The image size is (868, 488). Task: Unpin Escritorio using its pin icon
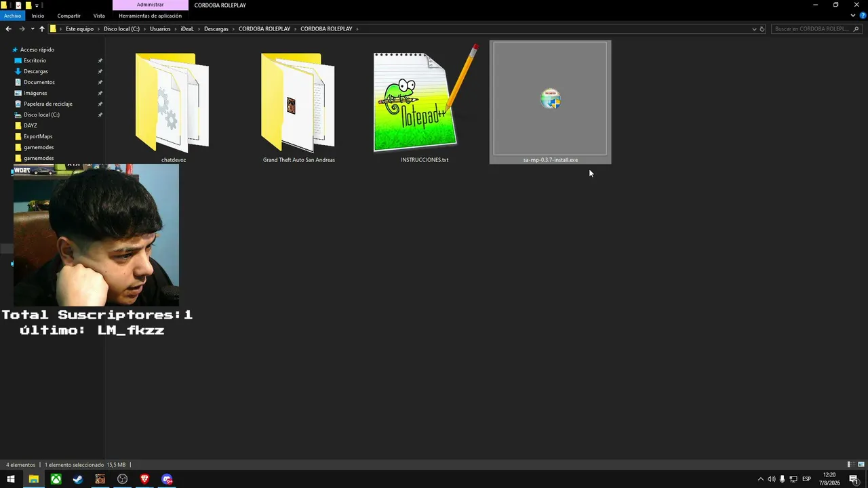100,60
